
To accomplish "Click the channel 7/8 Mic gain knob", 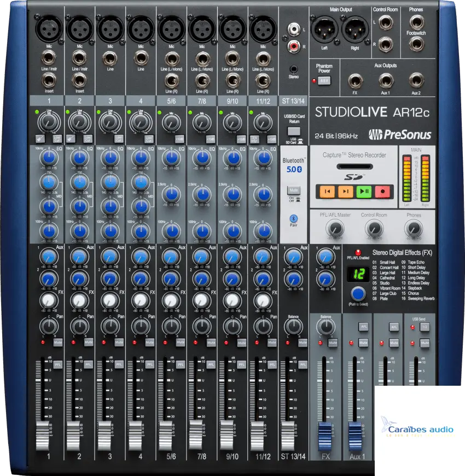I will click(202, 123).
